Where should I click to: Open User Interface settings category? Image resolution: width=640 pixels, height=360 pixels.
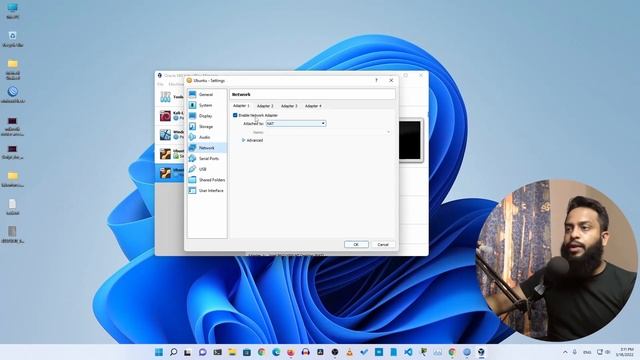click(207, 191)
